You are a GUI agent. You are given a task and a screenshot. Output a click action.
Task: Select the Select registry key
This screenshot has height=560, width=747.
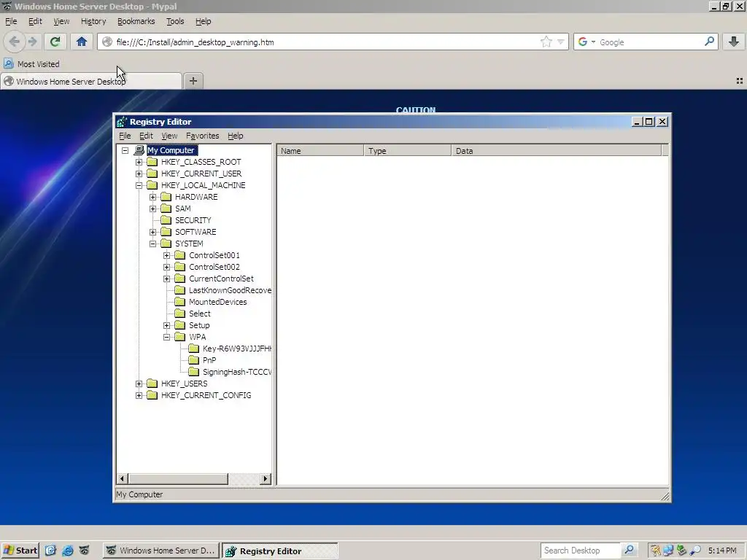pyautogui.click(x=200, y=314)
